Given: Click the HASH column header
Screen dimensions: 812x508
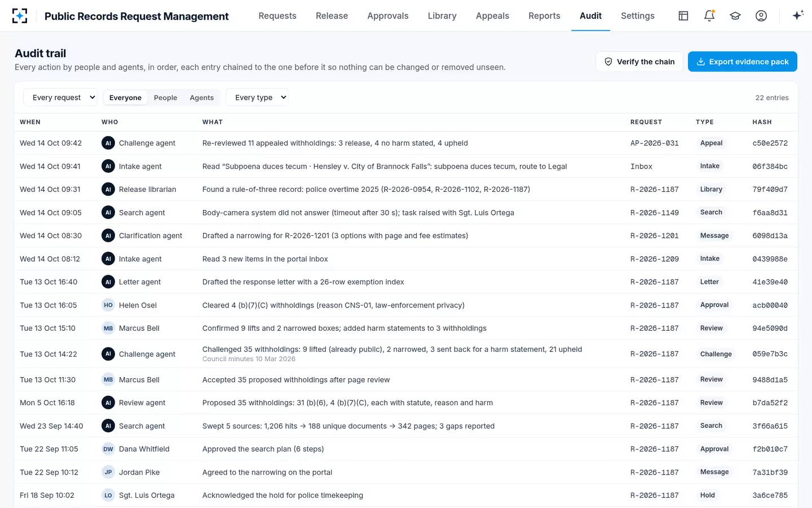Looking at the screenshot, I should click(x=762, y=122).
